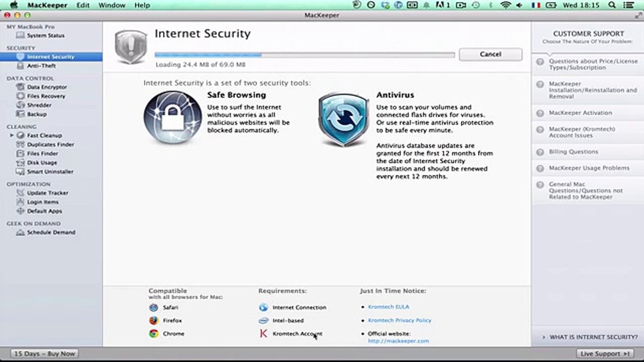Select MacKeeper Usage Problems support topic
644x362 pixels.
pyautogui.click(x=588, y=168)
